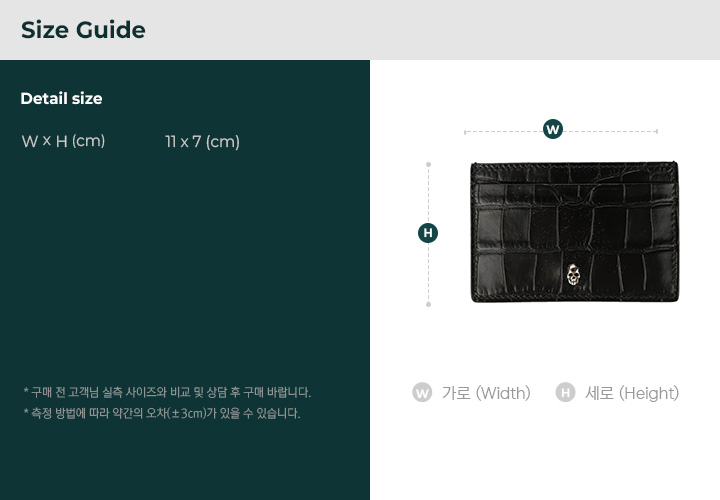This screenshot has width=720, height=500.
Task: Click the left end dot of width line
Action: tap(465, 132)
